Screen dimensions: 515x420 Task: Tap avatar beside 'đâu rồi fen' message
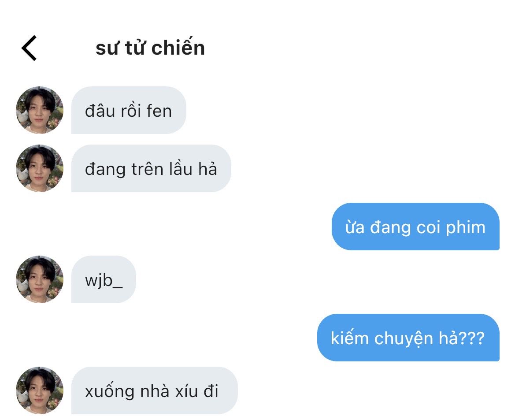[x=40, y=110]
